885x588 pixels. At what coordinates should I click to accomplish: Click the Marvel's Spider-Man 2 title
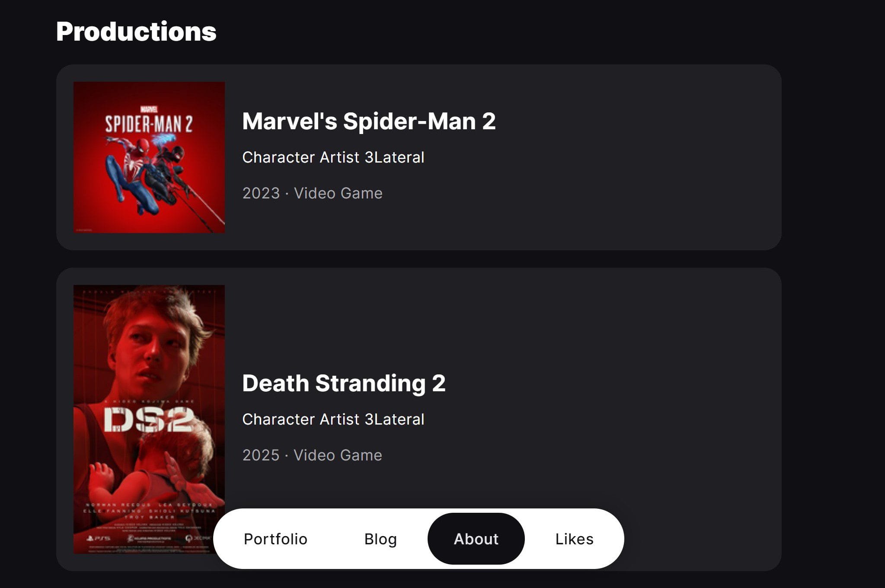(x=369, y=121)
